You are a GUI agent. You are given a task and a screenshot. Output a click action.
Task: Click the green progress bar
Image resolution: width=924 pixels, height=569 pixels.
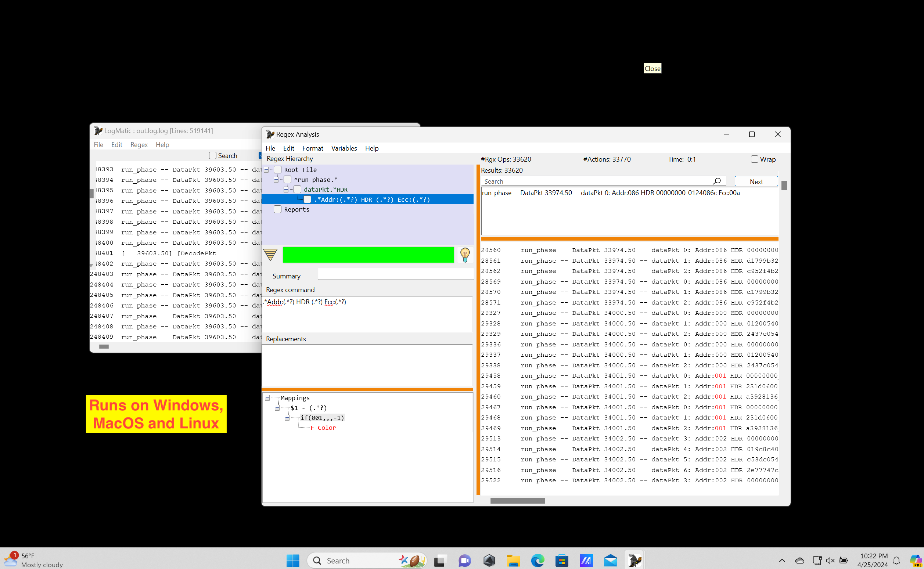(x=368, y=255)
